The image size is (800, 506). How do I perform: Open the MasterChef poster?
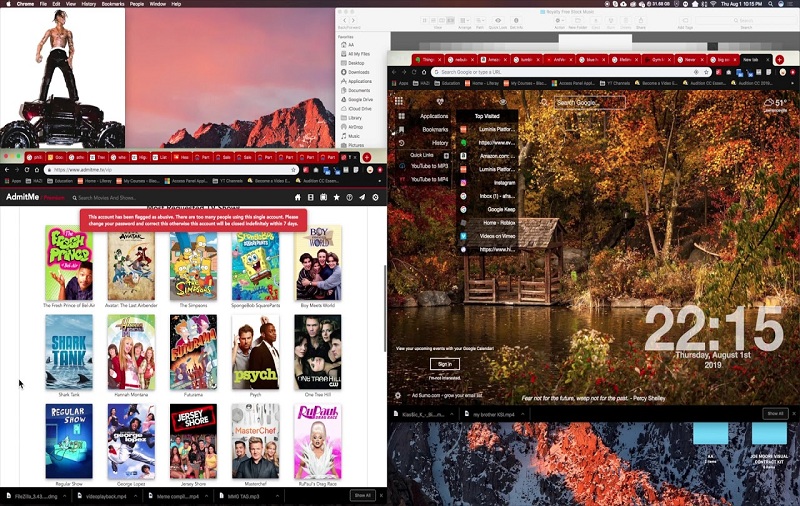click(x=256, y=441)
